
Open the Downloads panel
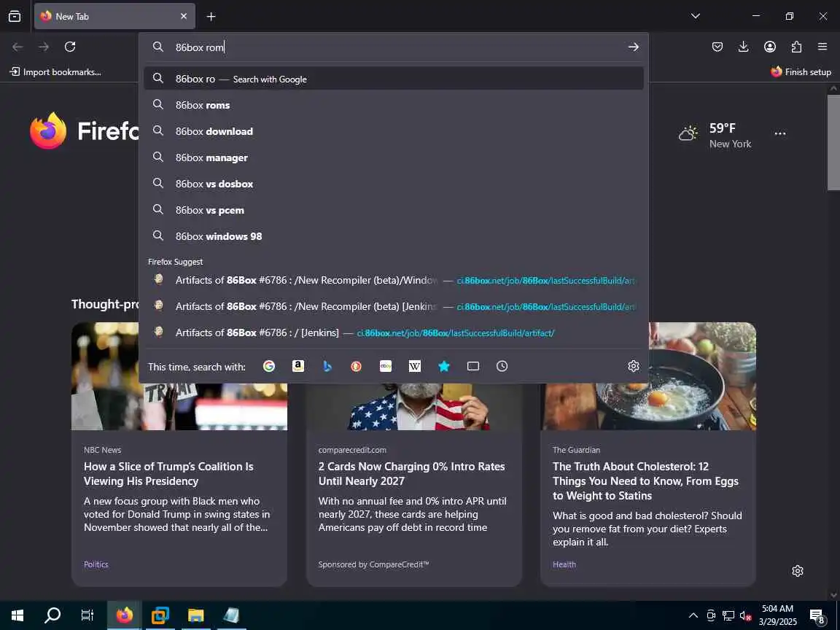(744, 47)
